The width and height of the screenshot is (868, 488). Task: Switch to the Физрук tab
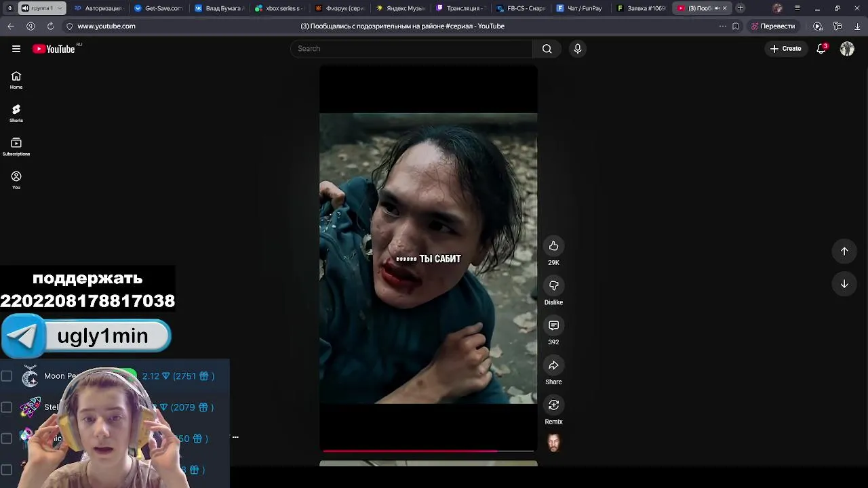click(340, 8)
